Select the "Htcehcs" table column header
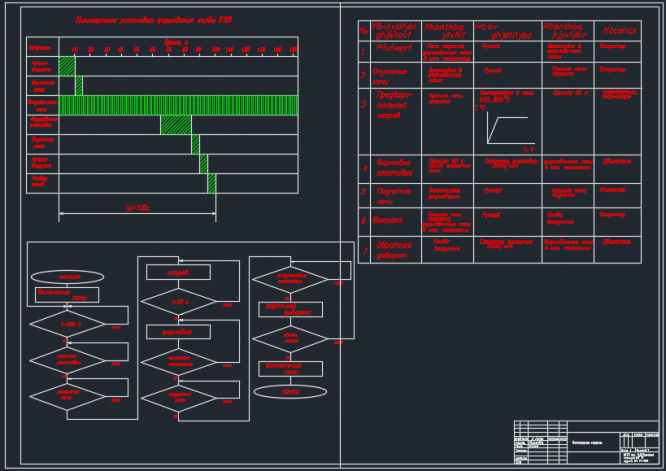 point(618,31)
